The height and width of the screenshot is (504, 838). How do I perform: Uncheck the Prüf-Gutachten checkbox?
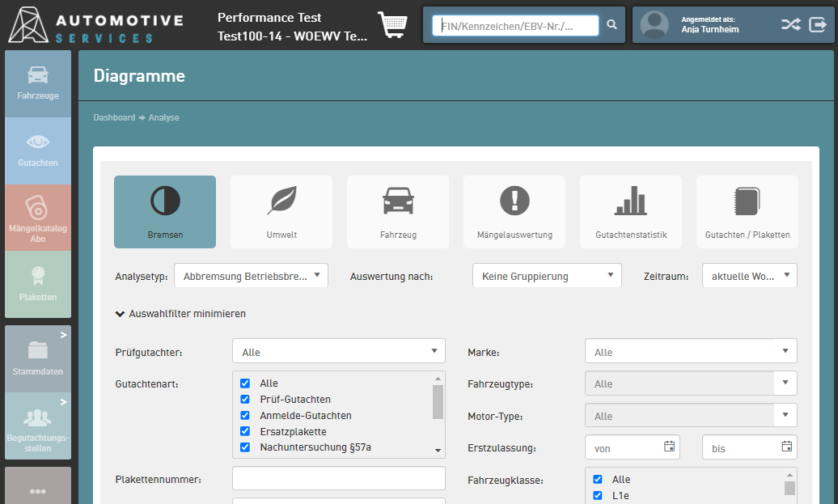coord(245,400)
